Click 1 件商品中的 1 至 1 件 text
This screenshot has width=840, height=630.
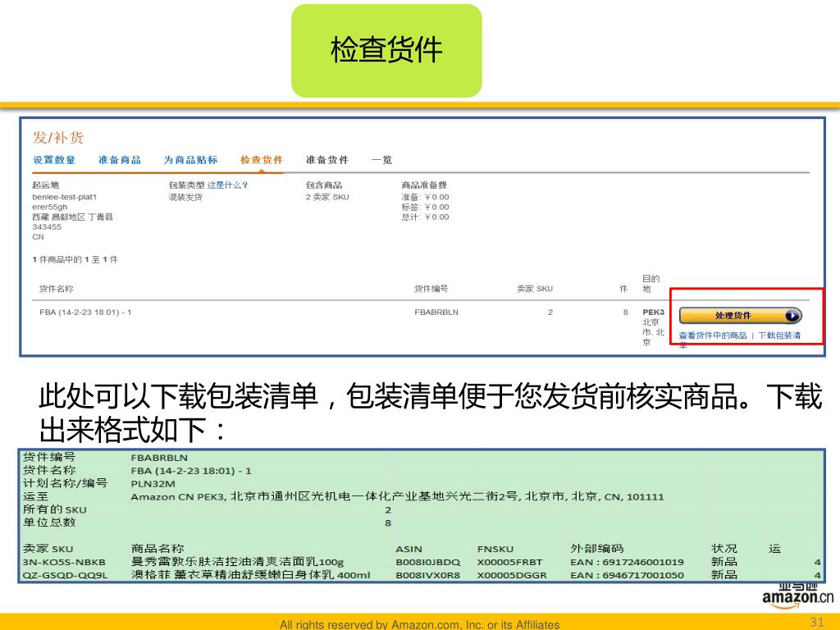[x=75, y=259]
